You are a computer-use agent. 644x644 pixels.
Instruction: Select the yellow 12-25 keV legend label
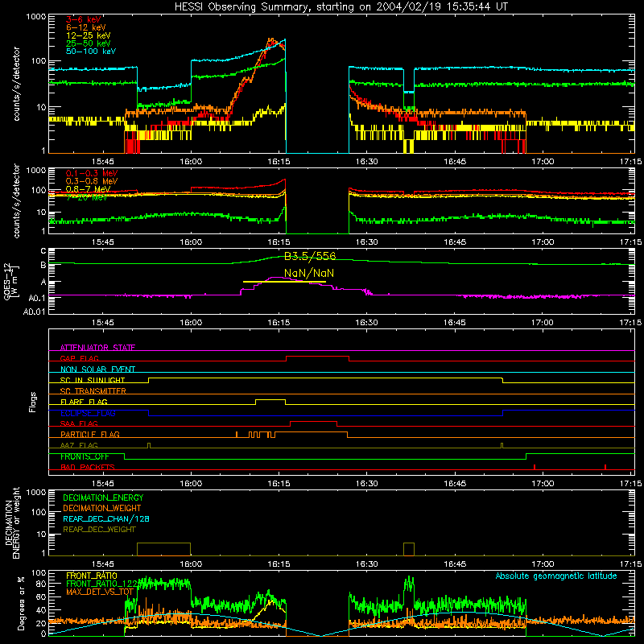click(89, 35)
